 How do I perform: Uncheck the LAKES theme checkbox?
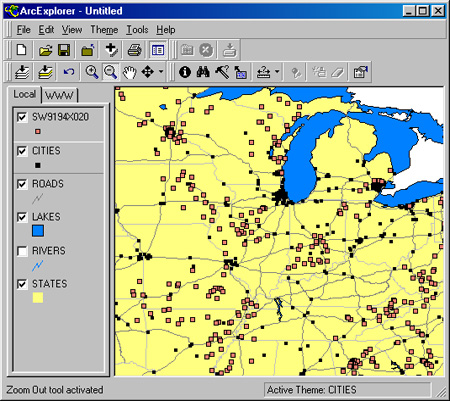click(22, 217)
